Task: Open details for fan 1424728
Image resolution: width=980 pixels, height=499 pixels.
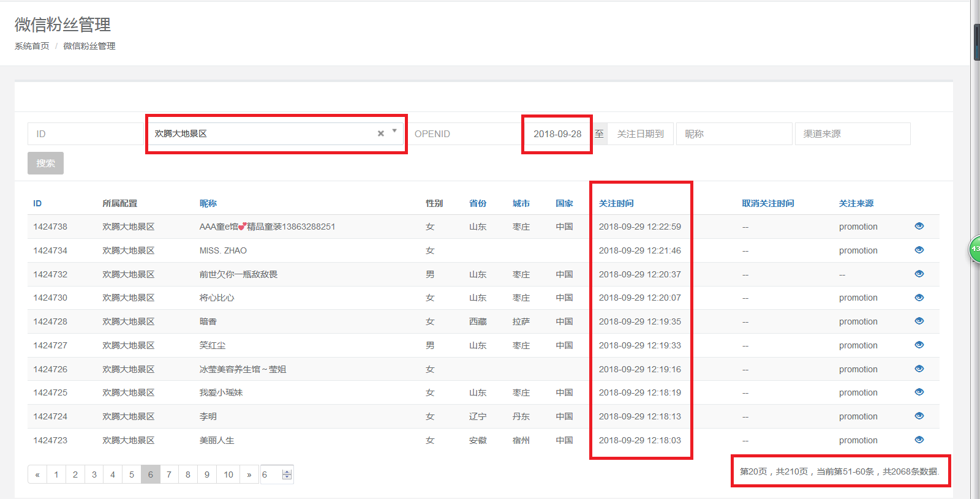Action: click(x=919, y=321)
